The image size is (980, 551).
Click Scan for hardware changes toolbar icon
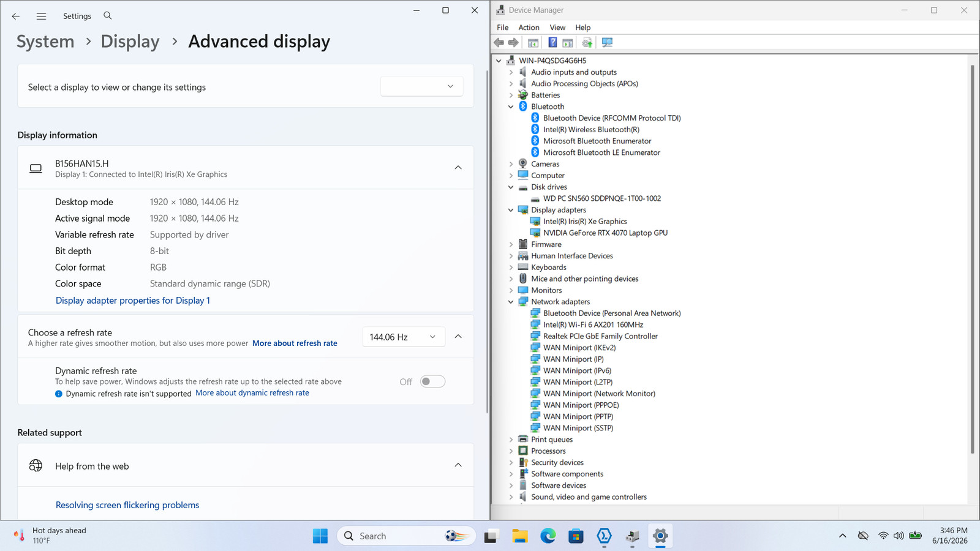tap(607, 43)
